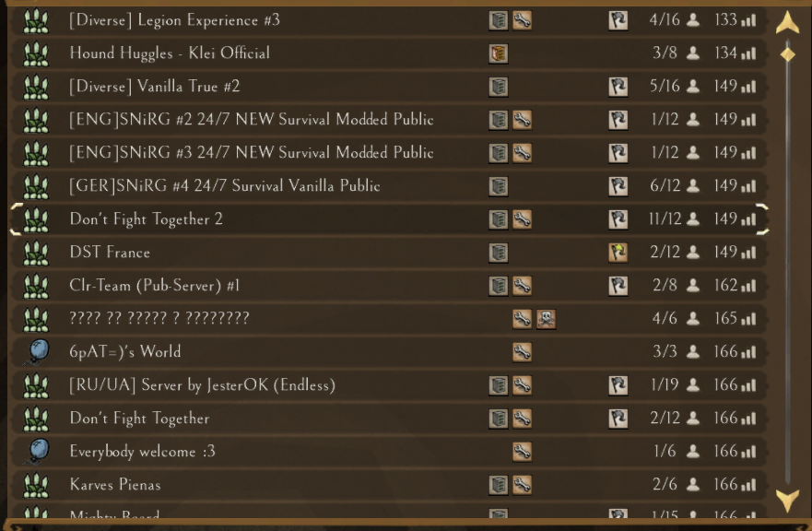Screen dimensions: 812x531
Task: Click the group flag icon on Clr-Team server
Action: coord(618,286)
